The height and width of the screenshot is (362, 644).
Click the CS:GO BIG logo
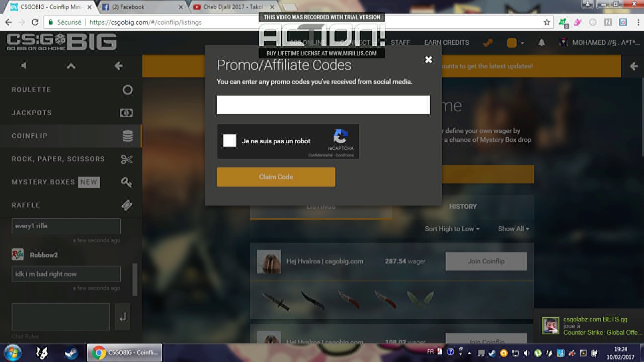coord(61,43)
